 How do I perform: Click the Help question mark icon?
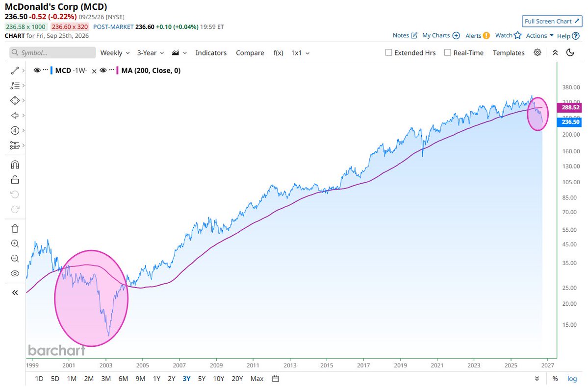point(576,36)
